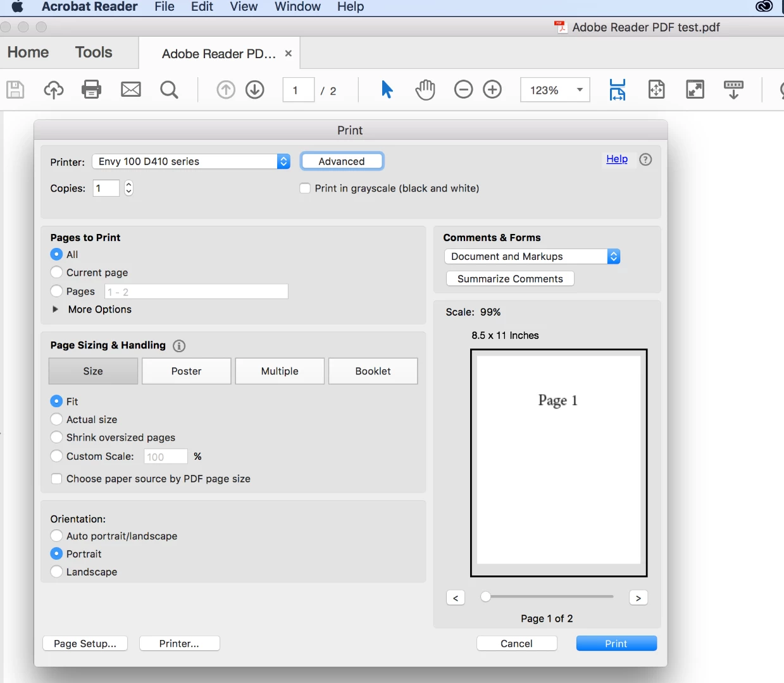This screenshot has width=784, height=683.
Task: Click the fit width scrolling icon
Action: tap(618, 90)
